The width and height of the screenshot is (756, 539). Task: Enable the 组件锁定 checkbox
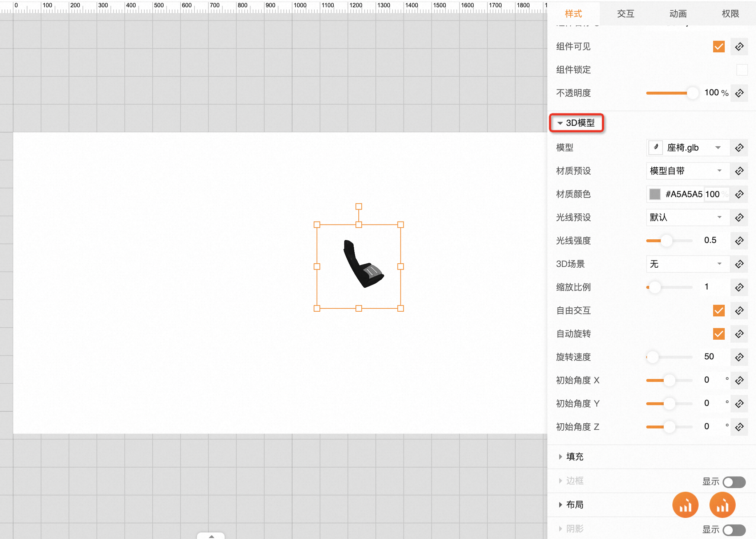pos(742,70)
